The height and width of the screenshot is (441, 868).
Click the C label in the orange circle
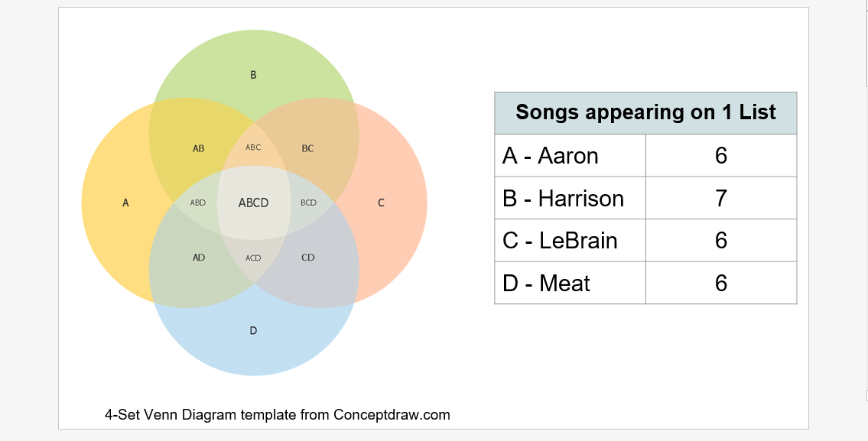click(x=381, y=203)
